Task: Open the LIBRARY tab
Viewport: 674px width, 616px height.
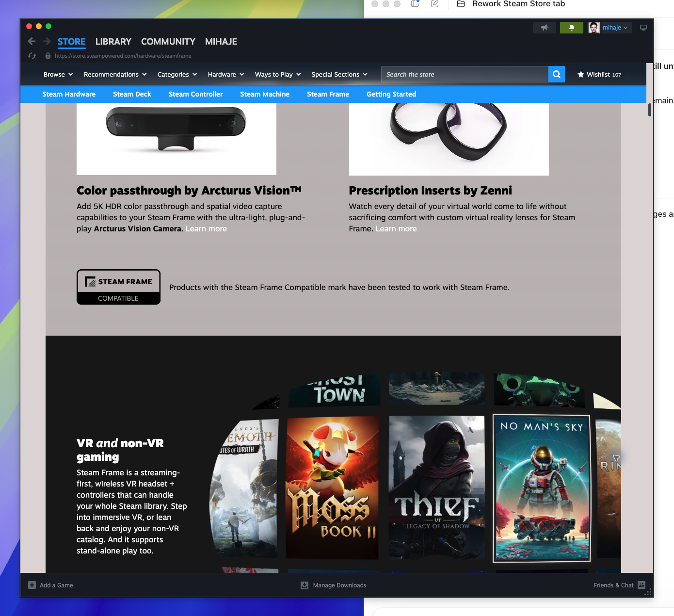Action: coord(113,42)
